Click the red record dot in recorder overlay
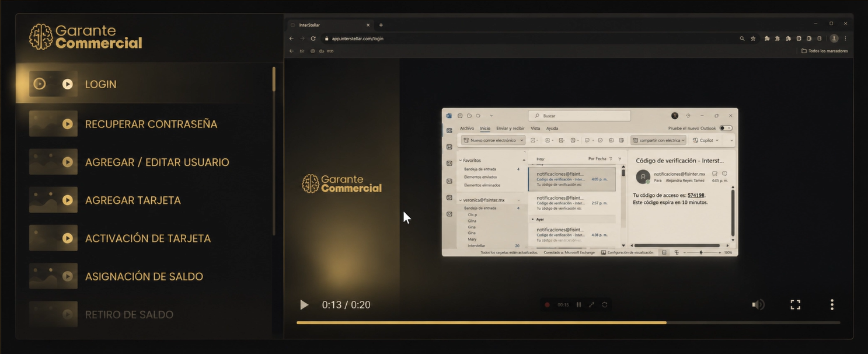The height and width of the screenshot is (354, 868). click(547, 305)
